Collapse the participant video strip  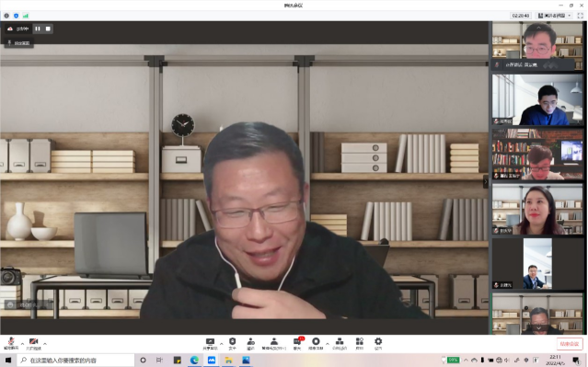486,182
